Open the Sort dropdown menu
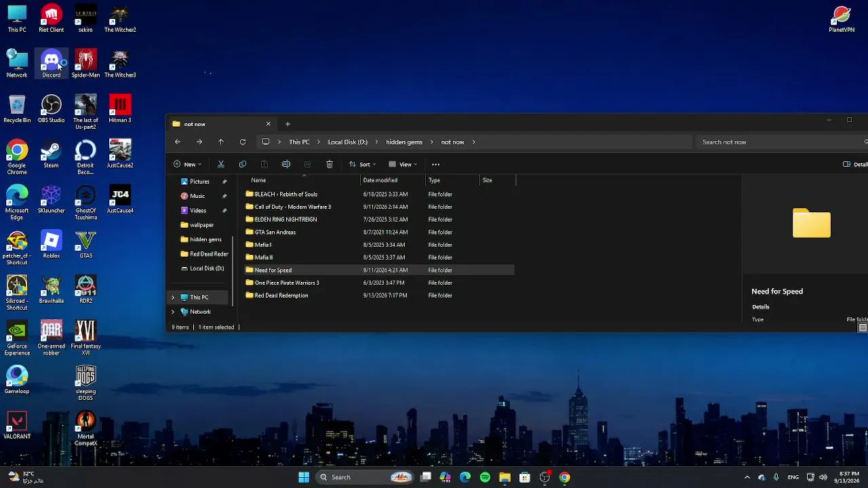Screen dimensions: 868x488 362,164
